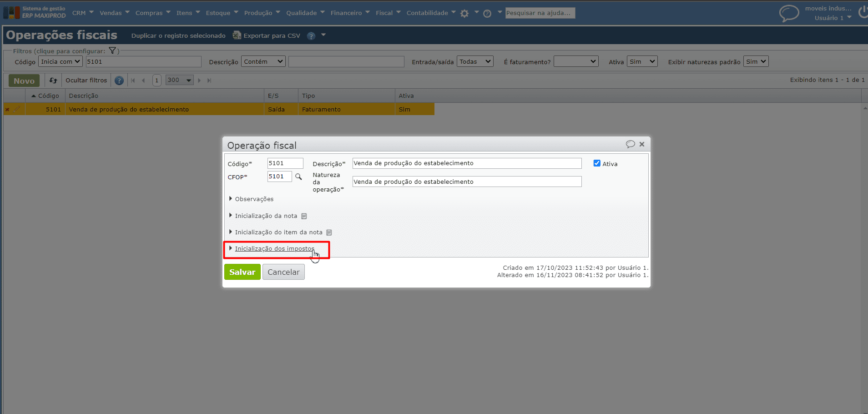The width and height of the screenshot is (868, 414).
Task: Click the dialog CFOP field
Action: click(x=279, y=177)
